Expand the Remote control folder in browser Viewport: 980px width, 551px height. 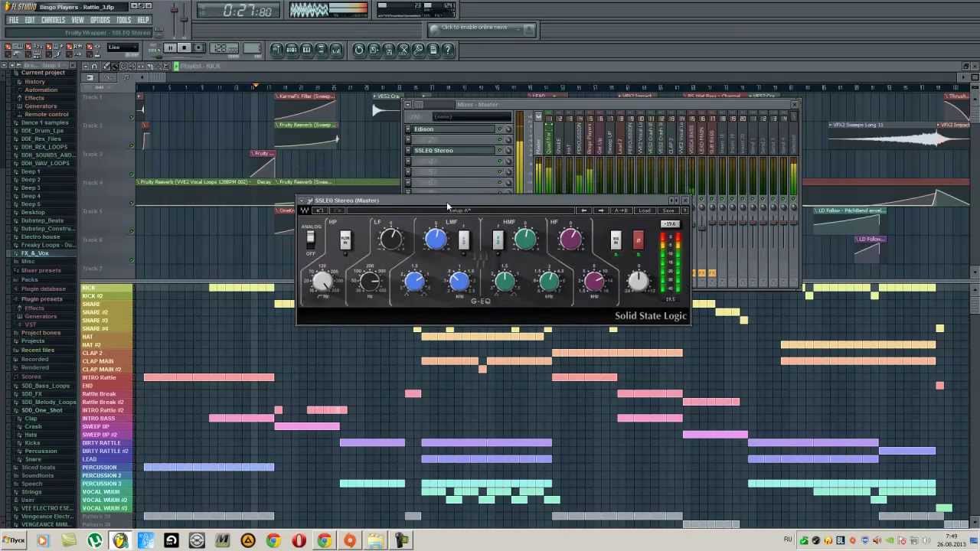(46, 114)
